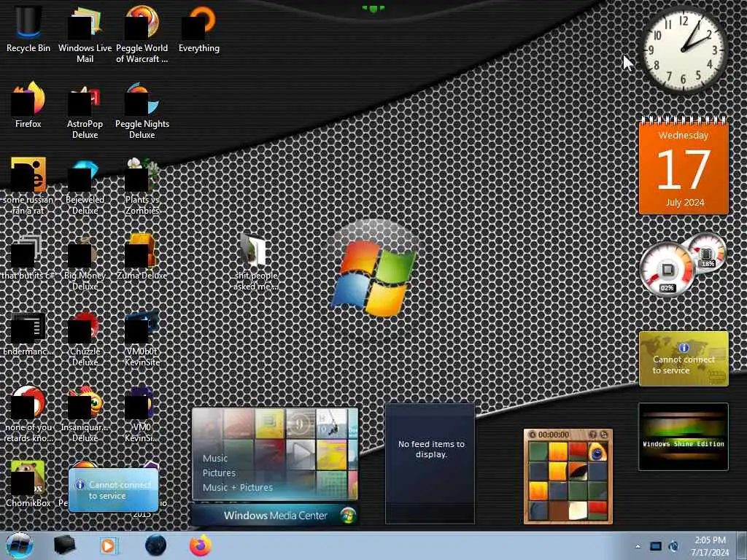Click the question mark icon on puzzle gadget
This screenshot has height=560, width=747.
[593, 435]
